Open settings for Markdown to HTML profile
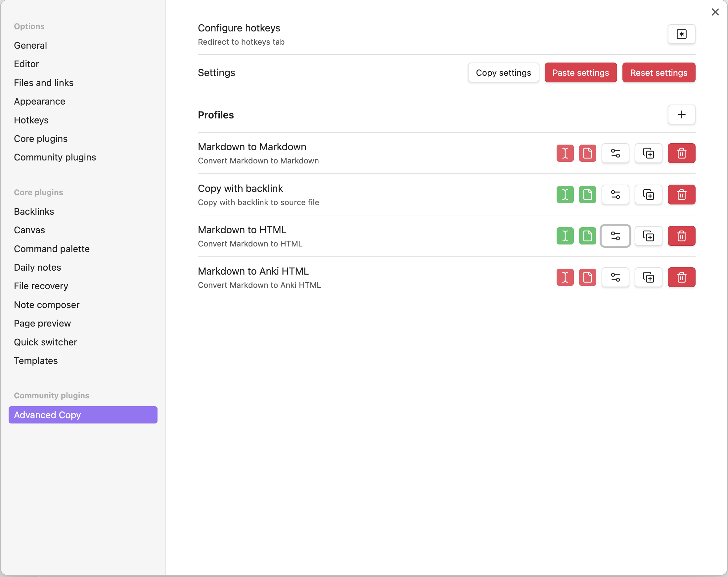 point(615,236)
